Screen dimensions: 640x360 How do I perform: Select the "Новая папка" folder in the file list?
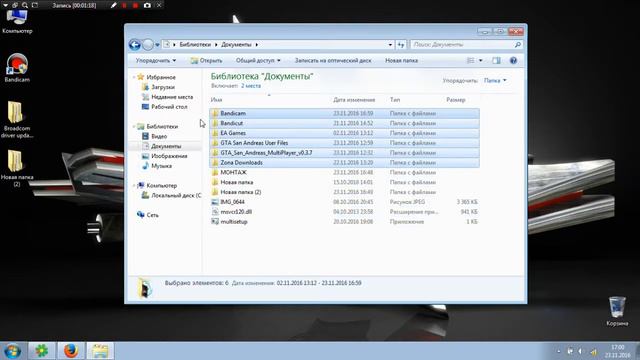point(344,182)
